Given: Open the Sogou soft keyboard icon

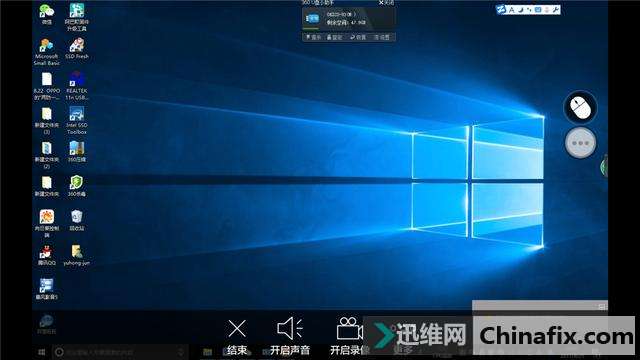Looking at the screenshot, I should click(x=538, y=10).
